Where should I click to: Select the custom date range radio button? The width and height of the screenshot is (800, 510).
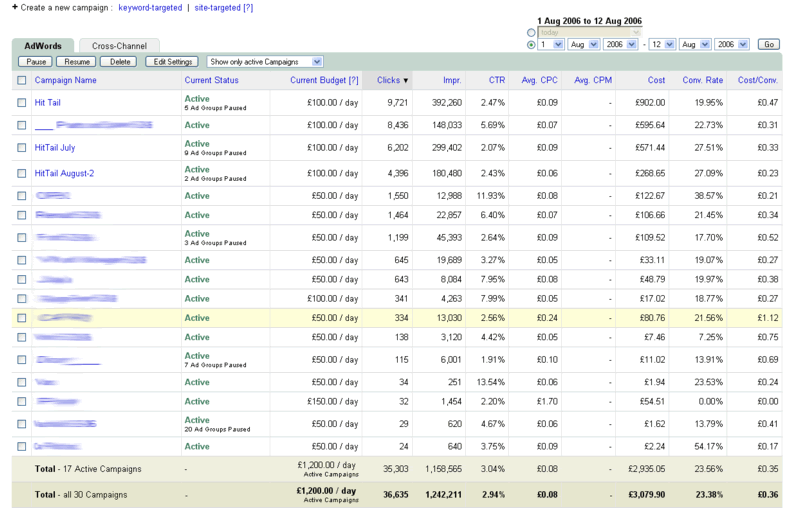coord(530,45)
